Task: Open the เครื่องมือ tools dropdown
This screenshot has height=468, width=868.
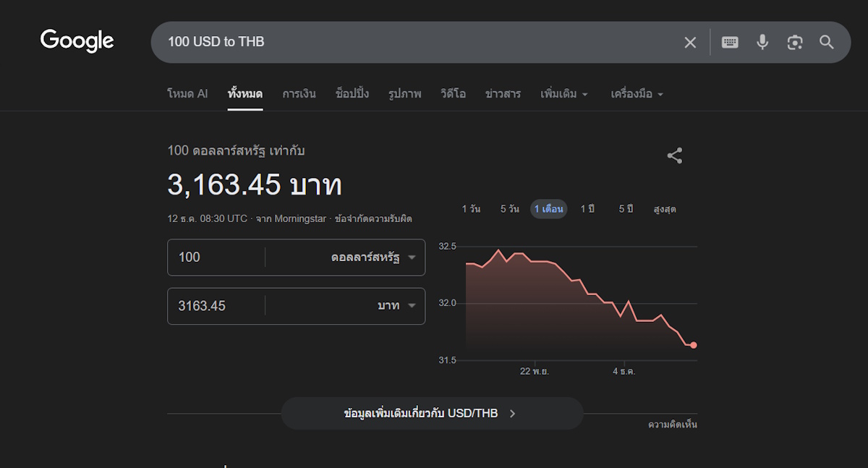Action: coord(637,94)
